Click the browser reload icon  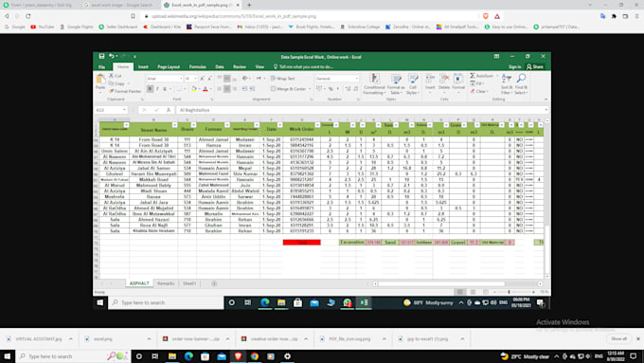(x=27, y=16)
